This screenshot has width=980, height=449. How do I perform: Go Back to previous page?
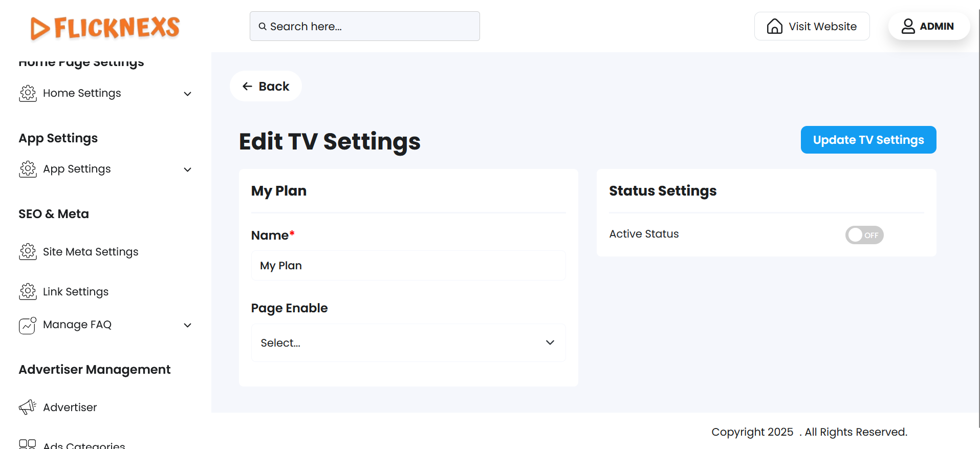[x=266, y=87]
